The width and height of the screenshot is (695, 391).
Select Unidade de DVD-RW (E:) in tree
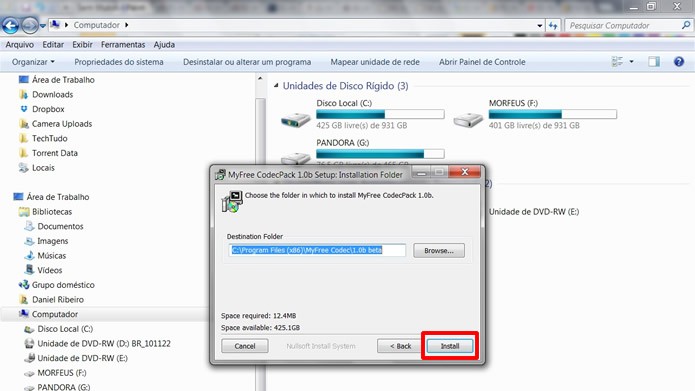[82, 358]
